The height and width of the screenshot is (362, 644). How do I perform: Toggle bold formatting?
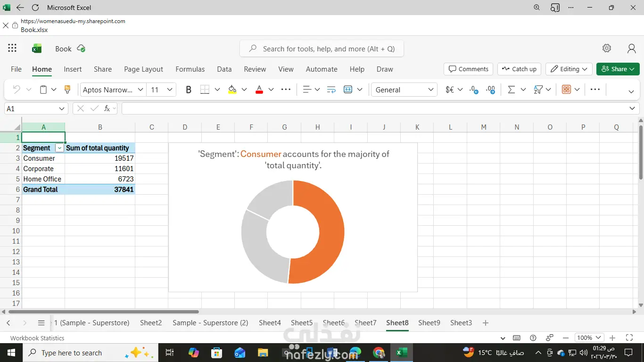[x=189, y=90]
